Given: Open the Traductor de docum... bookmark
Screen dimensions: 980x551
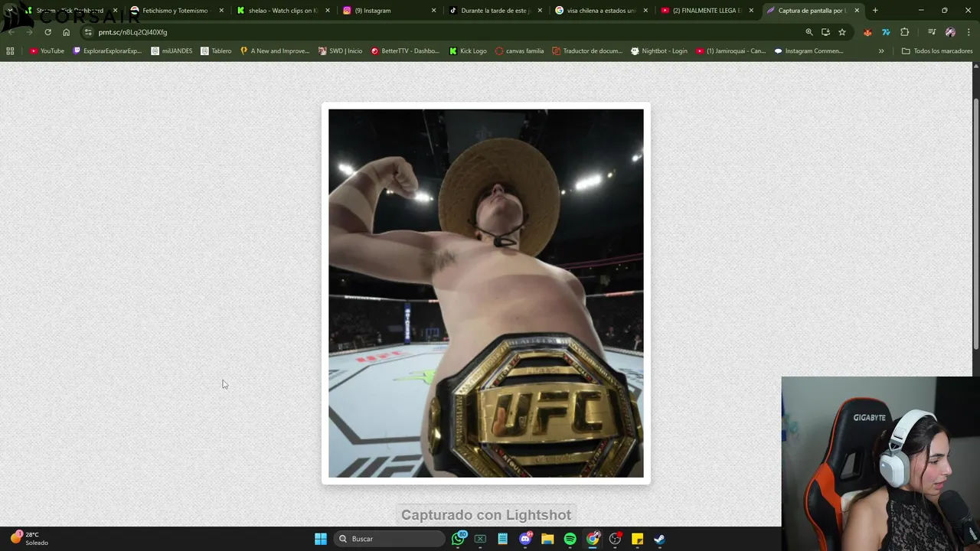Looking at the screenshot, I should (x=587, y=51).
